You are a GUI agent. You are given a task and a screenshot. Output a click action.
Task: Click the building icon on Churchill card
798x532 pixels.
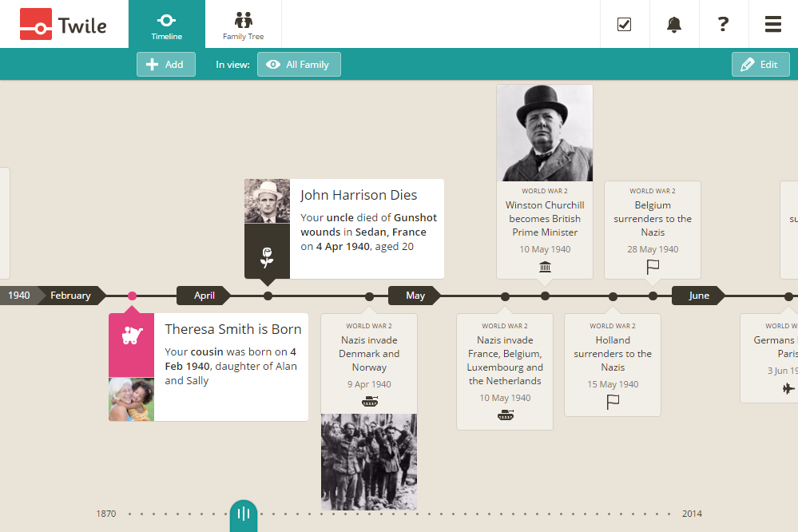tap(545, 267)
